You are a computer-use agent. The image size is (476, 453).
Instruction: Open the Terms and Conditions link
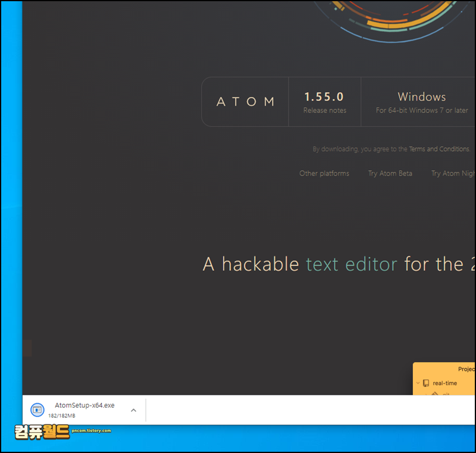439,149
